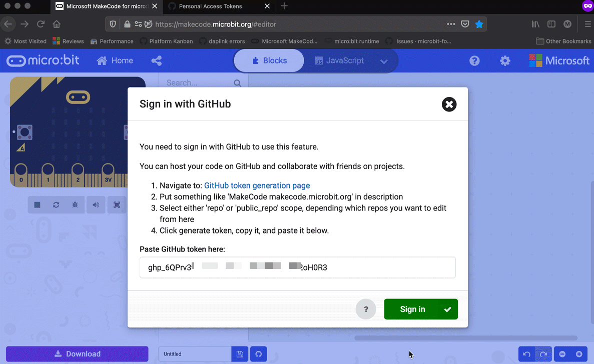The width and height of the screenshot is (594, 364).
Task: Open the Firefox hamburger menu
Action: point(587,24)
